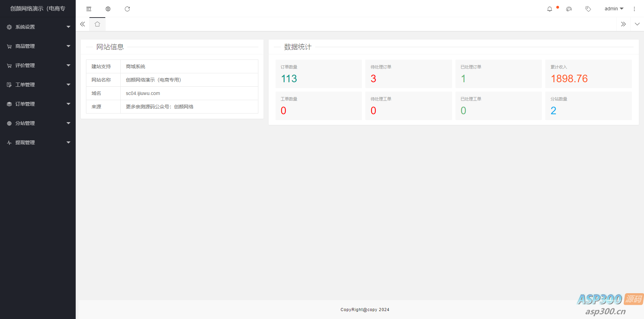Open the 工单管理 menu

pyautogui.click(x=38, y=85)
